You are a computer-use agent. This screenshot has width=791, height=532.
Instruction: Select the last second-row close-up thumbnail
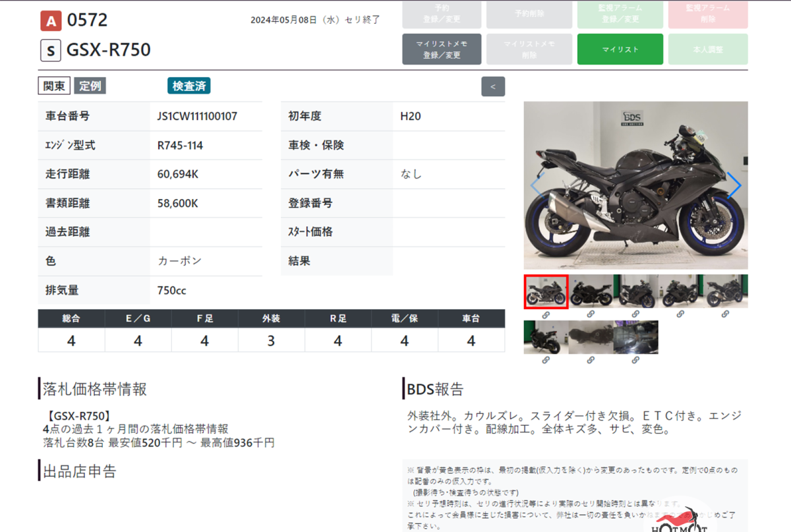click(636, 337)
